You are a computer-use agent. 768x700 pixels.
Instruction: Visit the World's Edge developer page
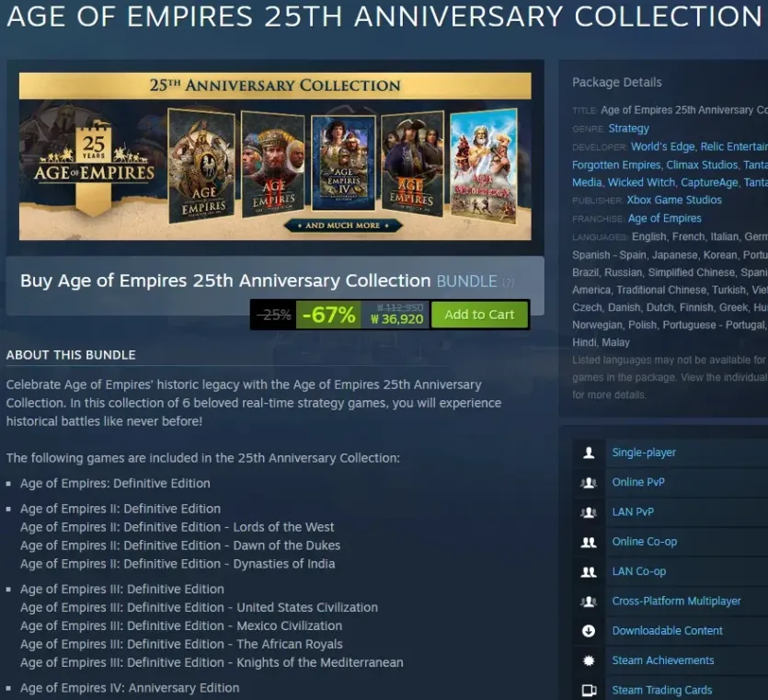pyautogui.click(x=662, y=146)
